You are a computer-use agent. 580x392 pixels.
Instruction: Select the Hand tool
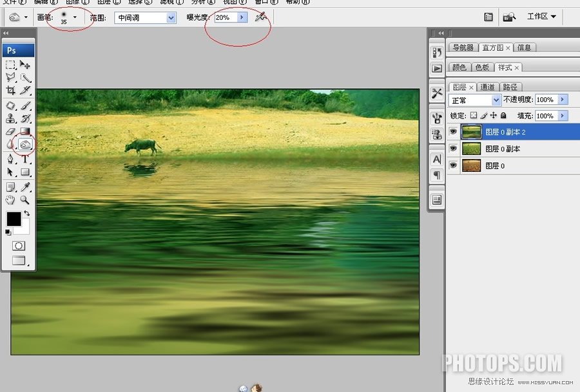tap(10, 200)
